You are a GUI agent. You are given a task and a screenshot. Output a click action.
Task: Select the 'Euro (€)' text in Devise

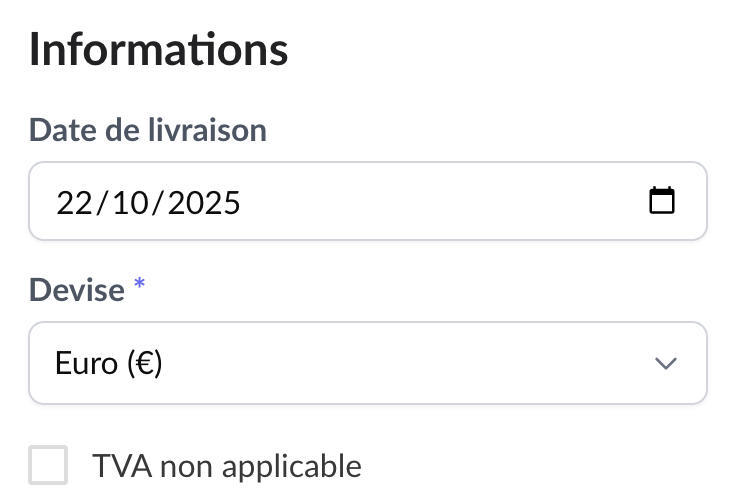109,363
